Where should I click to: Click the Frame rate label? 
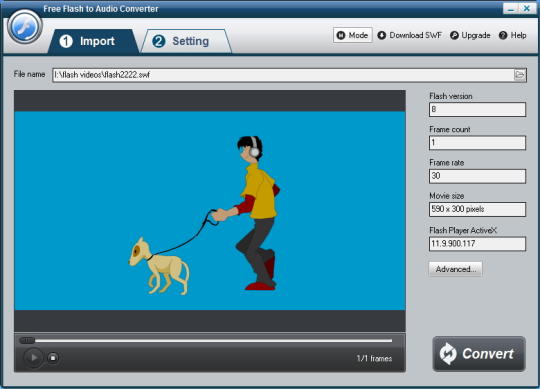pyautogui.click(x=447, y=162)
